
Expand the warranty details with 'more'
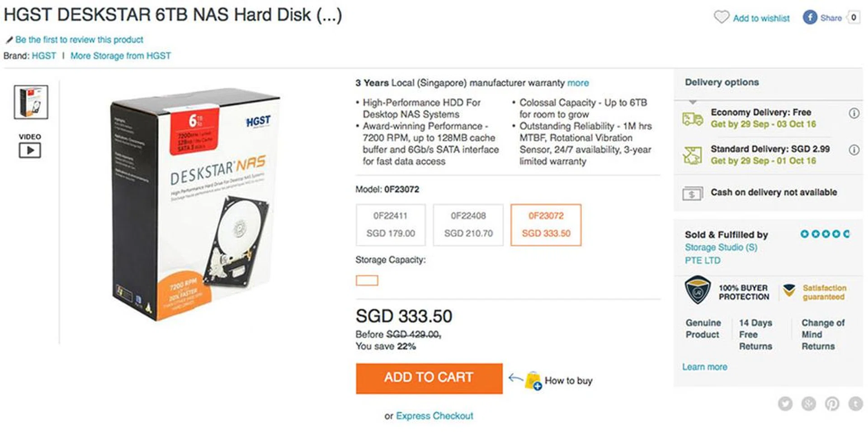click(579, 83)
